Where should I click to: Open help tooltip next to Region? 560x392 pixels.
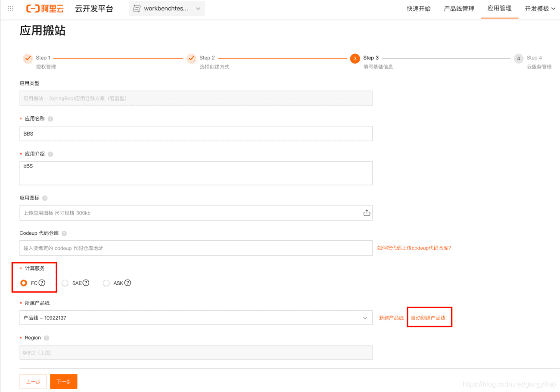(47, 338)
